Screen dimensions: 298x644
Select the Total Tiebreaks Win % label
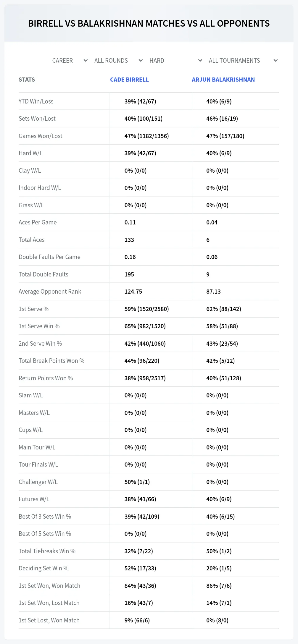(47, 551)
